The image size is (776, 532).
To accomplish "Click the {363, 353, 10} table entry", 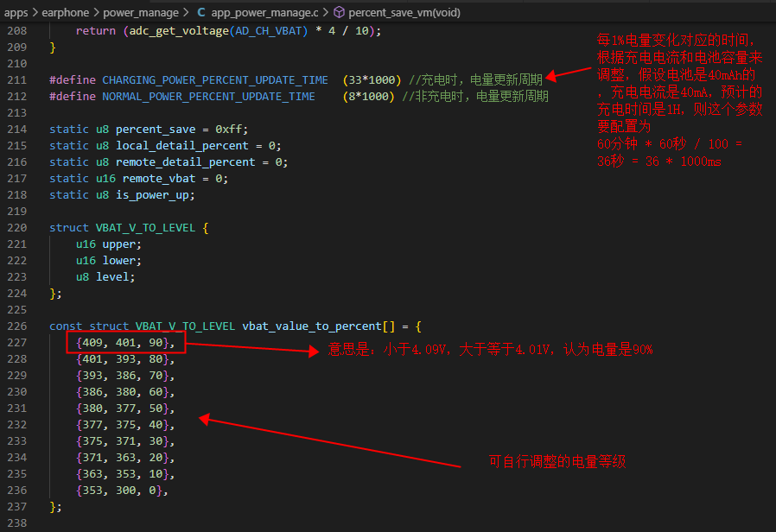I will pos(124,473).
